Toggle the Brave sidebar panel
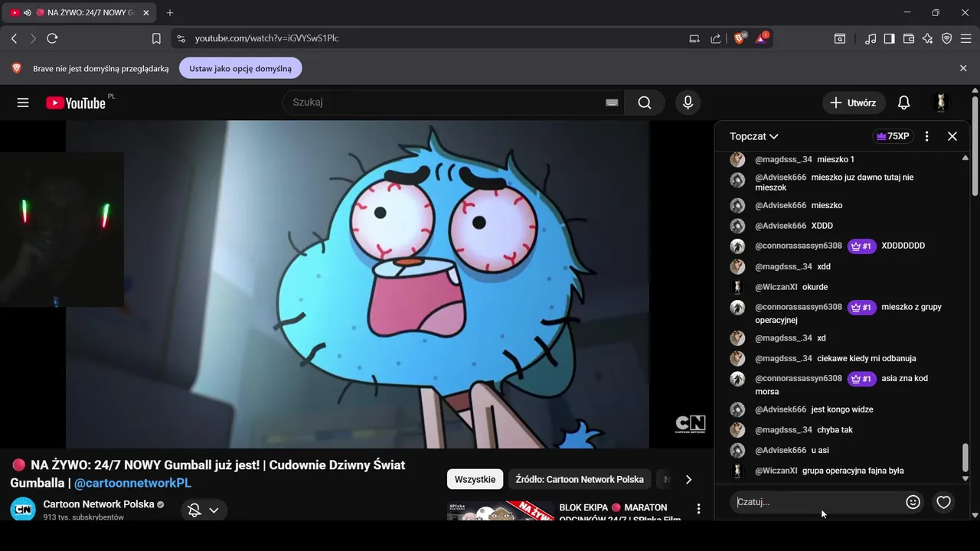This screenshot has height=551, width=980. pos(890,38)
